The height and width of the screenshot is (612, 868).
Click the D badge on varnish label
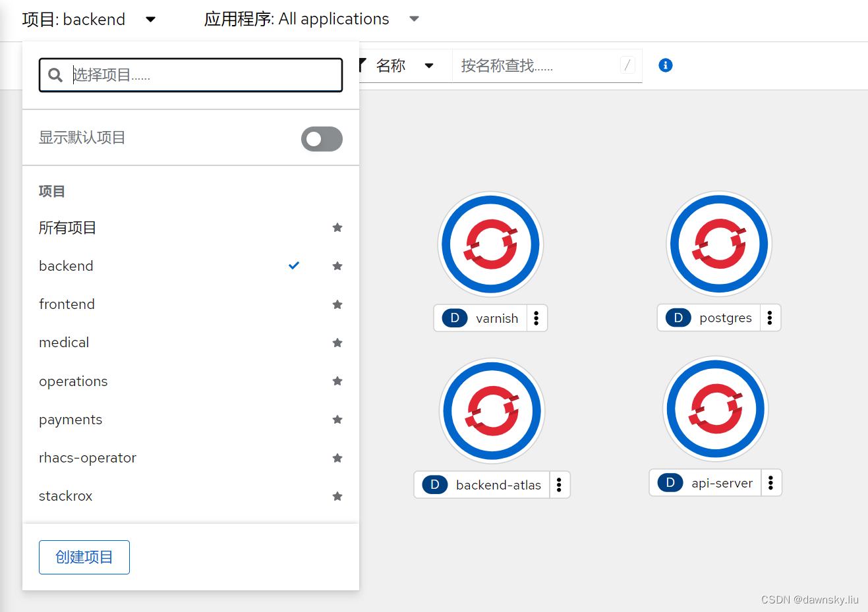(455, 318)
